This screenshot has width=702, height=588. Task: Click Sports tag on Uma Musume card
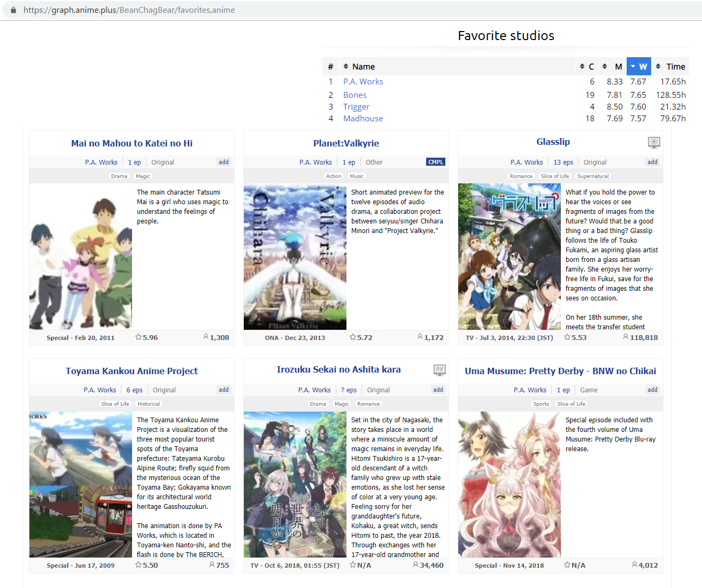[x=541, y=404]
